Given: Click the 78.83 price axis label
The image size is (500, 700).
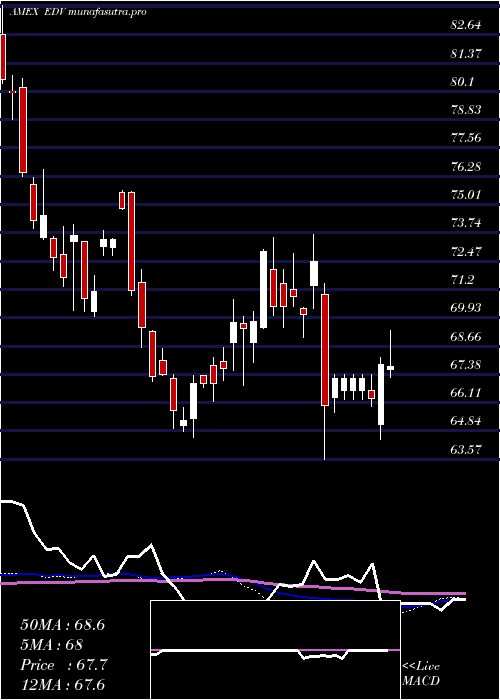Looking at the screenshot, I should [x=466, y=110].
